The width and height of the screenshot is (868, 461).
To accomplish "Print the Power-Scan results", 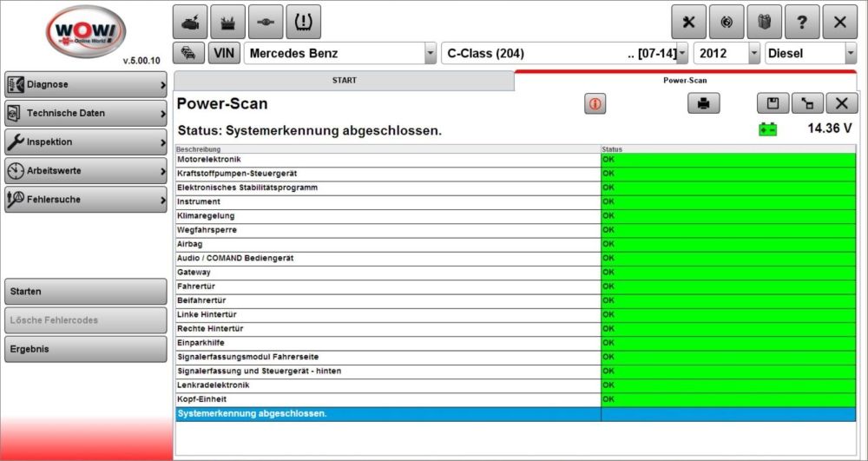I will (x=704, y=103).
